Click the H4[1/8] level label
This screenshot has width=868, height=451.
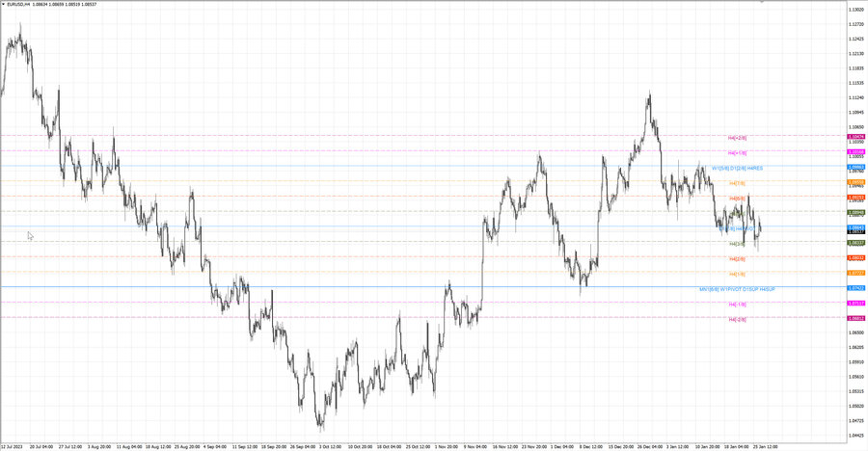click(x=738, y=274)
